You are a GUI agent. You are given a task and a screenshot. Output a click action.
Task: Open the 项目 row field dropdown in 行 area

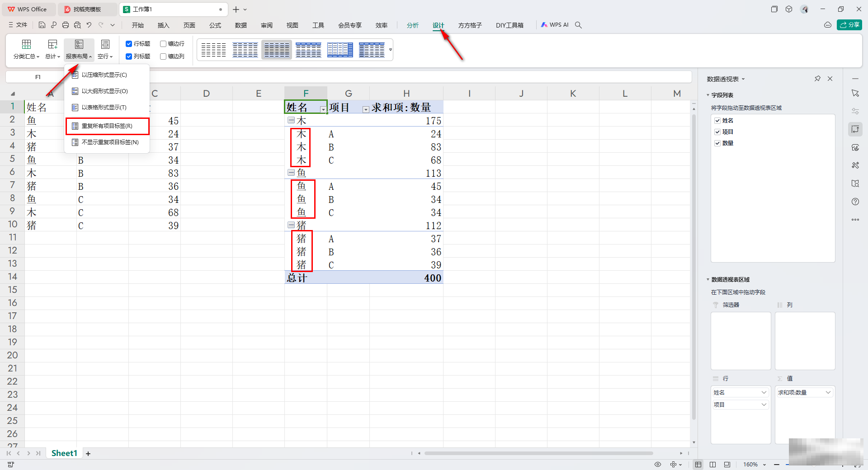click(764, 404)
